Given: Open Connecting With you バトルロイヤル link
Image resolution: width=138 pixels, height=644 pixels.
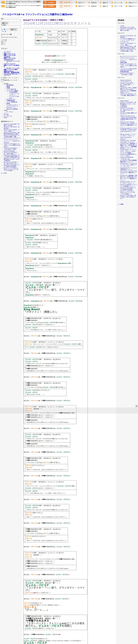Looking at the screenshot, I should point(12,74).
